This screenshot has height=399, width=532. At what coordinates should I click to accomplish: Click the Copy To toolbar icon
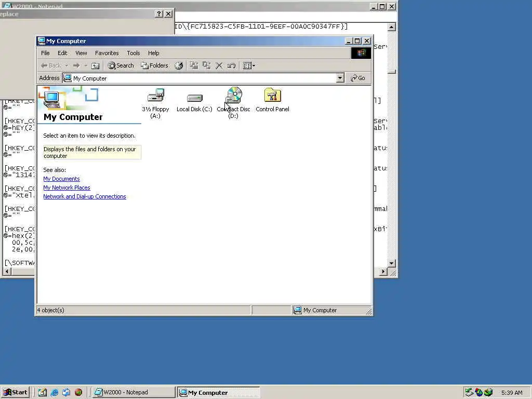pyautogui.click(x=207, y=65)
